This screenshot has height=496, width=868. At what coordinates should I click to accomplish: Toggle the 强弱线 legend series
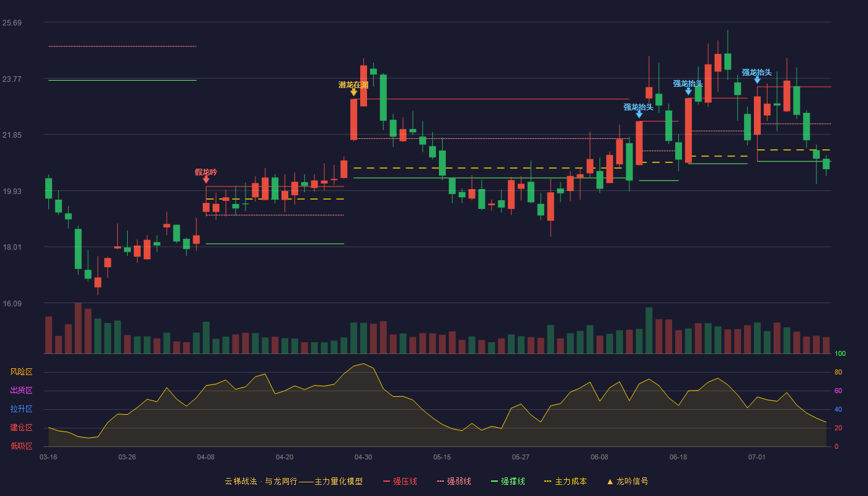pos(454,481)
